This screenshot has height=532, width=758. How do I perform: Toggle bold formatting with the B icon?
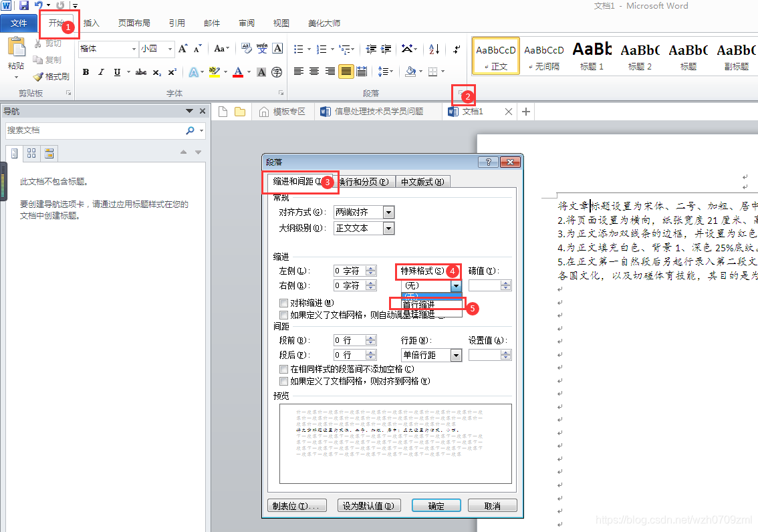tap(86, 72)
